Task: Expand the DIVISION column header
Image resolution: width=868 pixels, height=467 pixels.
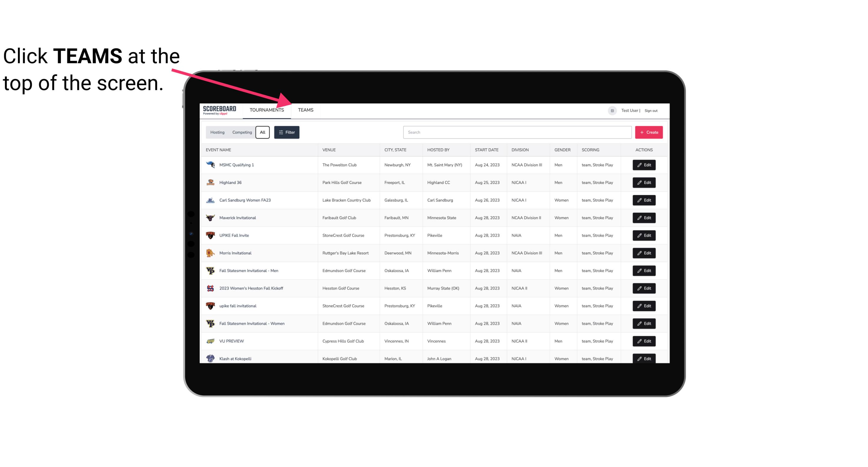Action: pyautogui.click(x=520, y=149)
